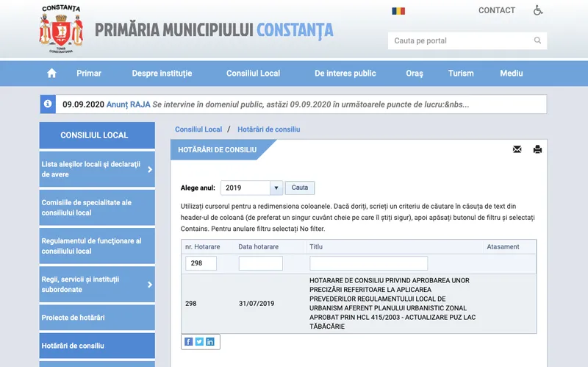The image size is (588, 367).
Task: Click the search magnifier icon
Action: tap(538, 40)
